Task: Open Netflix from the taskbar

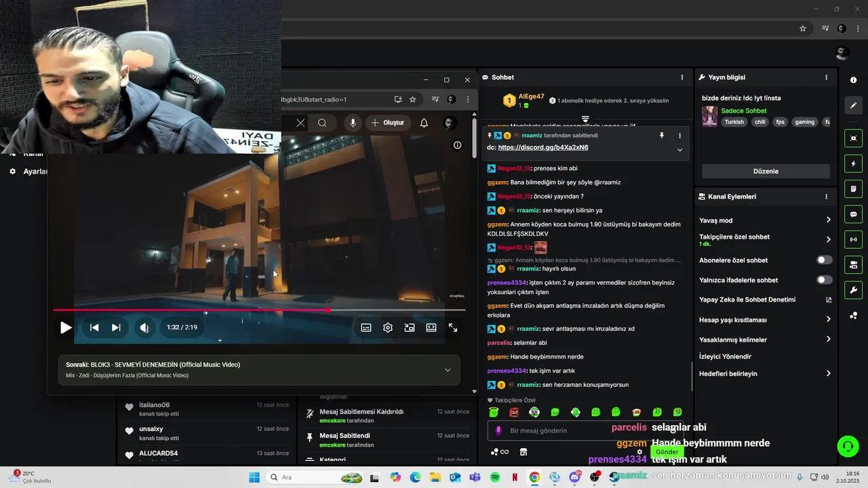Action: (x=515, y=477)
